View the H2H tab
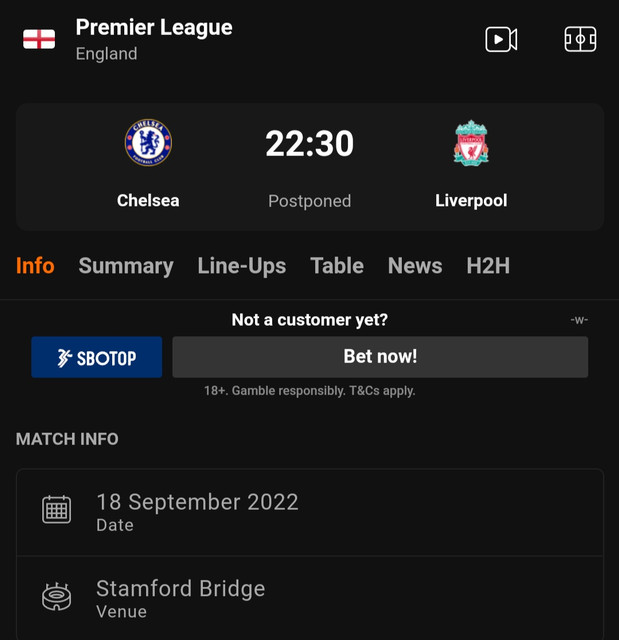 point(488,266)
